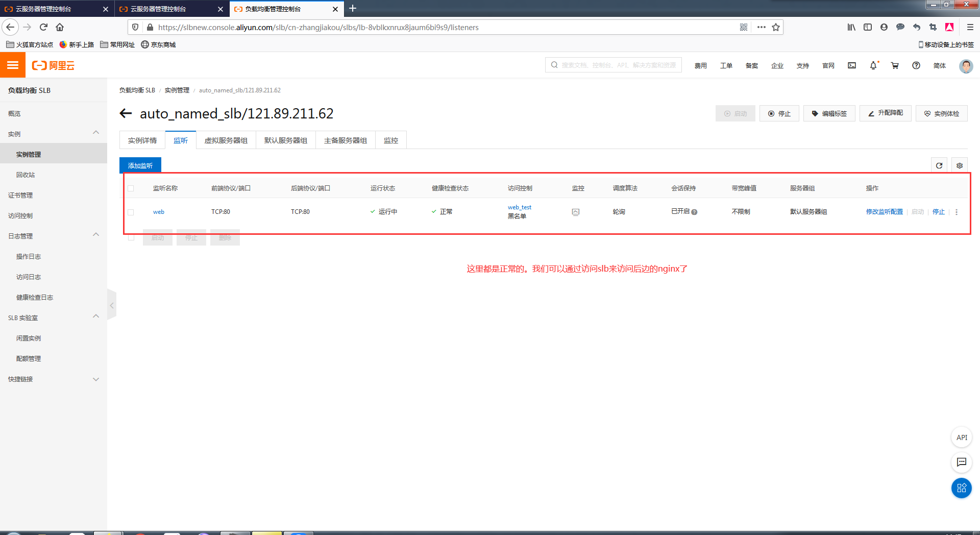Switch to the 实例详情 tab
This screenshot has height=535, width=980.
pos(142,140)
